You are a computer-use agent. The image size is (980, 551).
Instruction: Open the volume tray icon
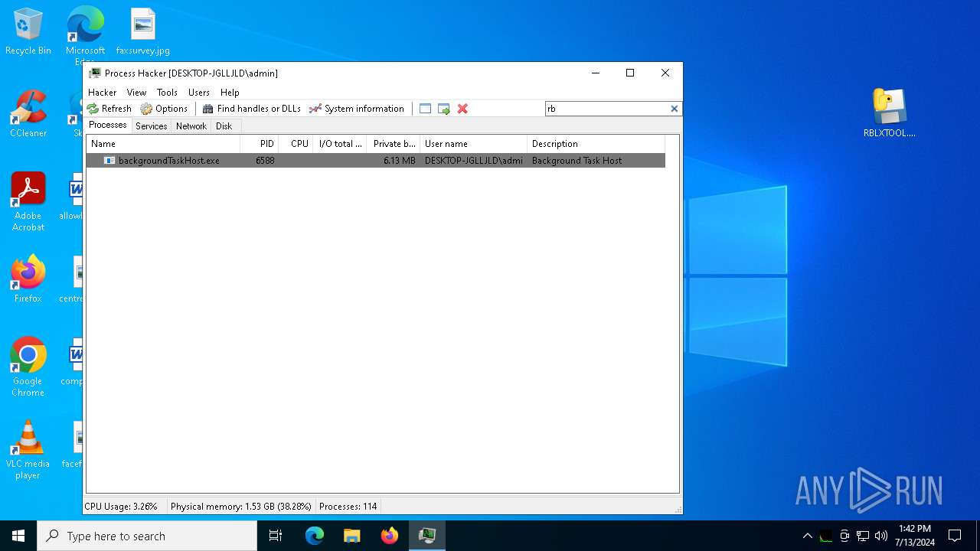tap(881, 536)
